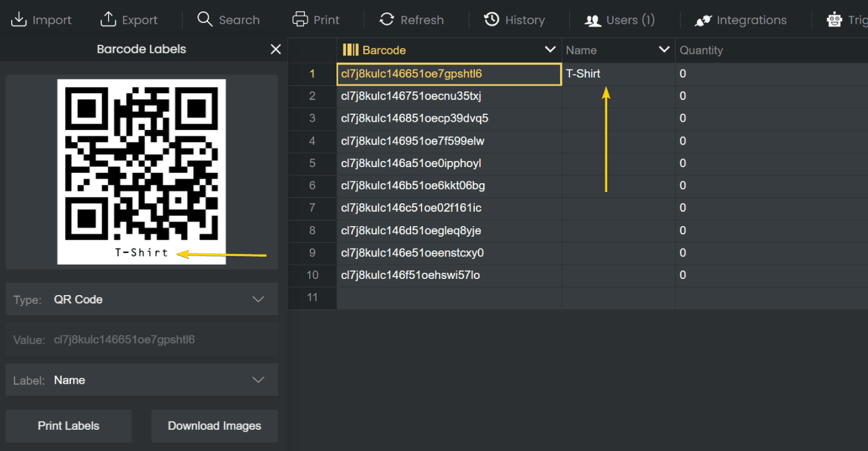Image resolution: width=868 pixels, height=451 pixels.
Task: Click the Quantity cell in row 1
Action: tap(772, 74)
